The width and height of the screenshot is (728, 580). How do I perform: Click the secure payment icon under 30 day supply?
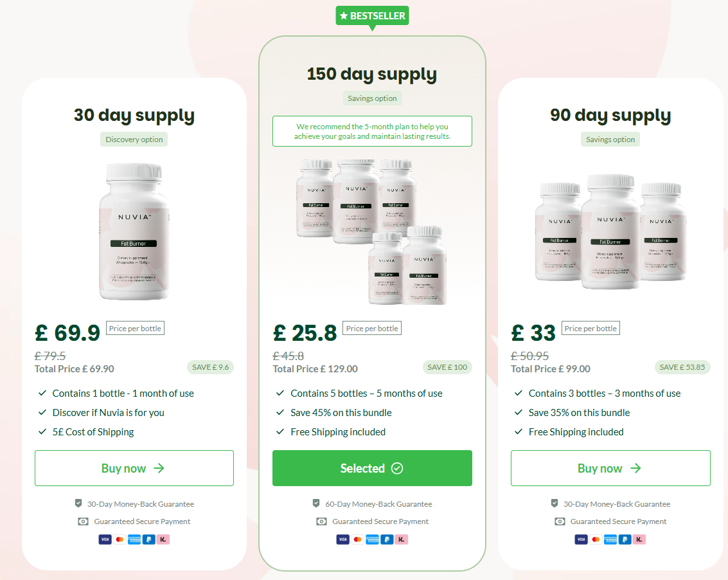pos(83,521)
